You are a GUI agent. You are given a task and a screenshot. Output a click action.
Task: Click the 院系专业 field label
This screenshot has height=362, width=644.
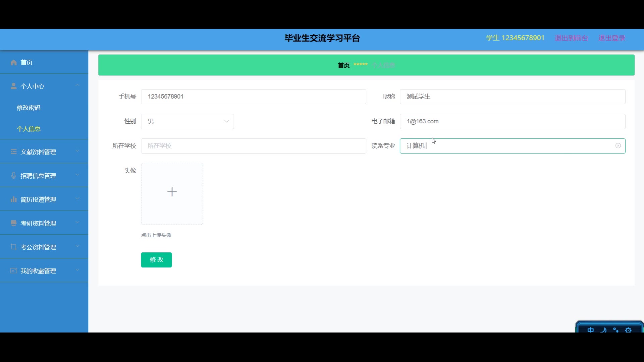[383, 146]
